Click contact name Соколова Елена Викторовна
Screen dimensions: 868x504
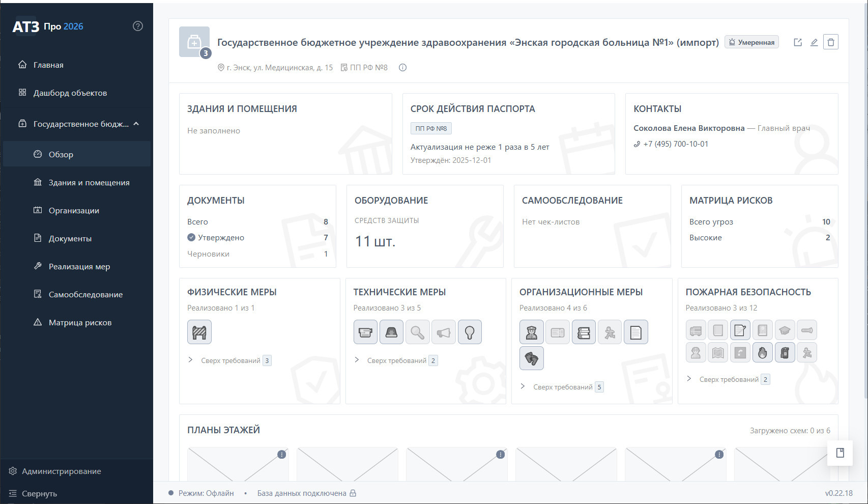tap(689, 128)
